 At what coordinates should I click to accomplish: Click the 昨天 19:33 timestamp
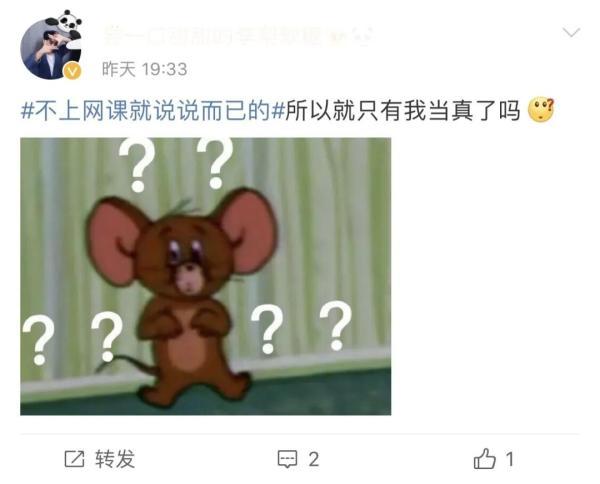pos(145,69)
